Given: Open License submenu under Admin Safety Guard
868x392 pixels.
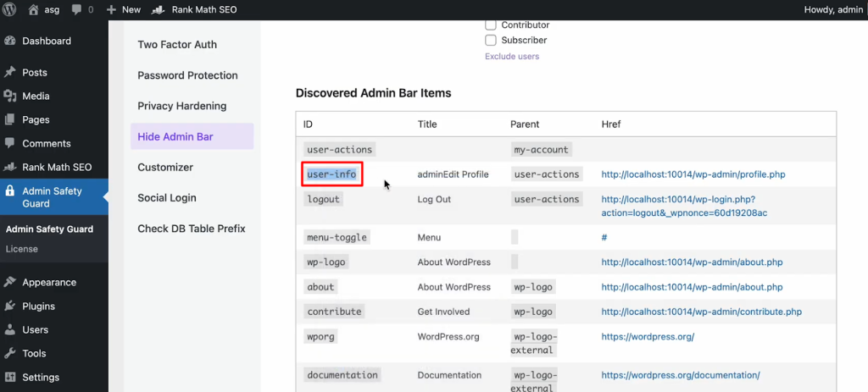Looking at the screenshot, I should click(21, 249).
